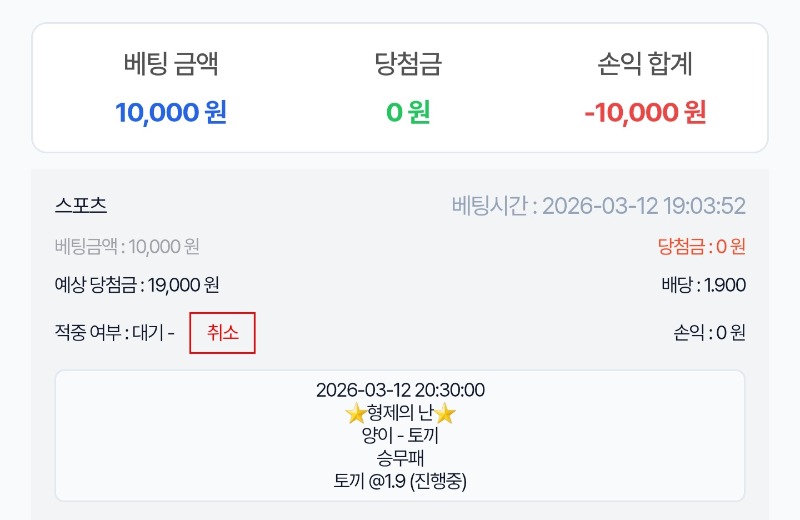Screen dimensions: 800x520
Task: Click the 양이 - 토끼 matchup text
Action: click(400, 436)
